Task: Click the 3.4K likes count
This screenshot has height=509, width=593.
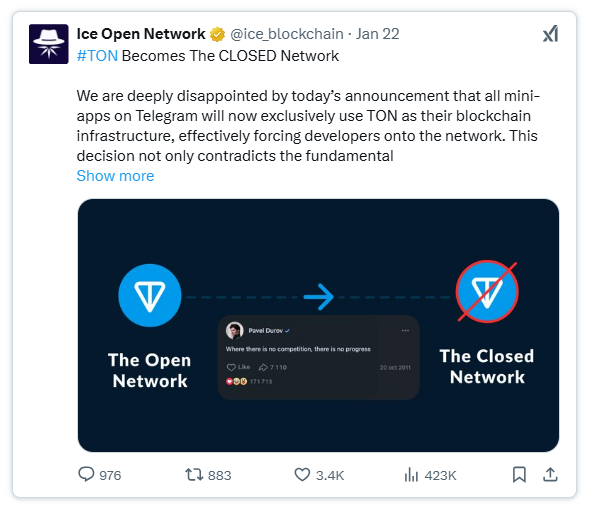Action: click(x=330, y=475)
